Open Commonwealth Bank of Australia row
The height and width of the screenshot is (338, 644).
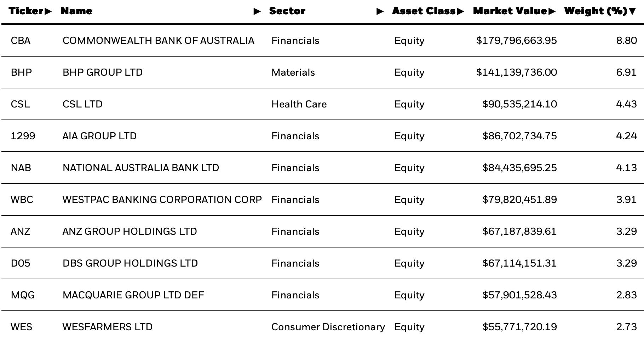323,40
